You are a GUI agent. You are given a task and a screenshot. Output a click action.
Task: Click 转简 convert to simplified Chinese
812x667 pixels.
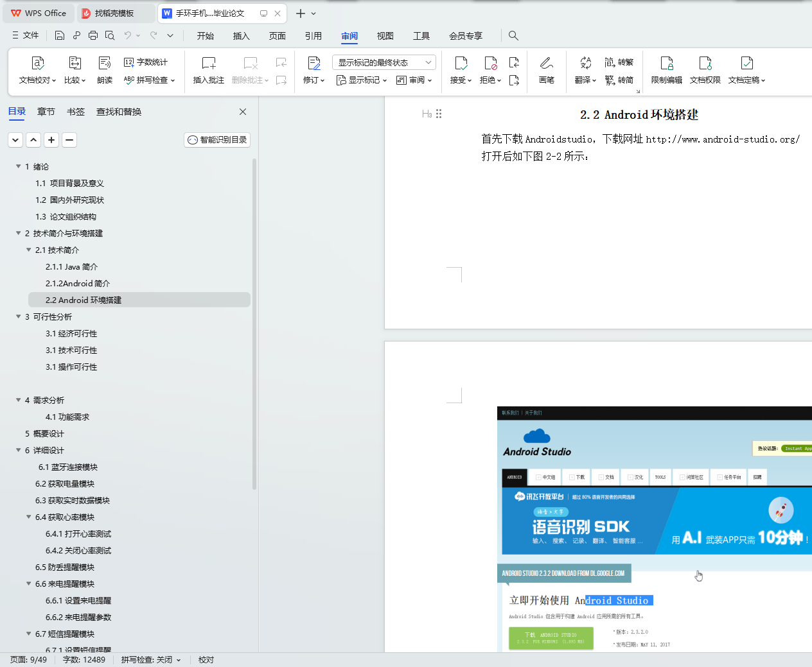click(619, 80)
